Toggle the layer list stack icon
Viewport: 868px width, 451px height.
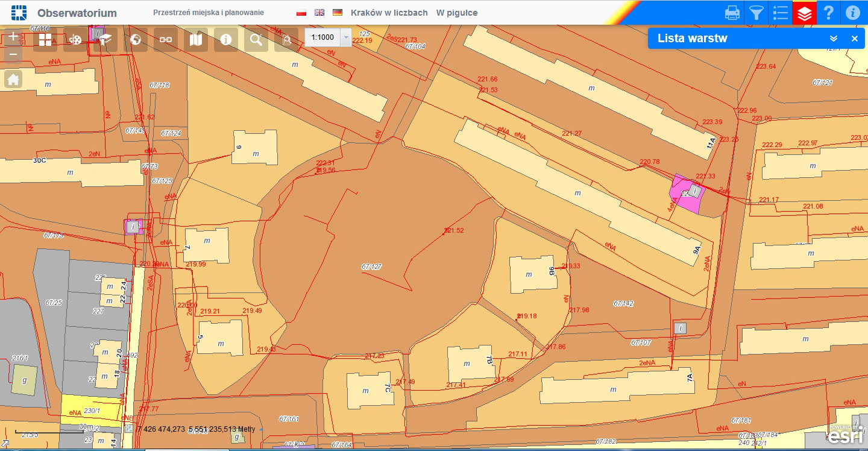[x=804, y=13]
